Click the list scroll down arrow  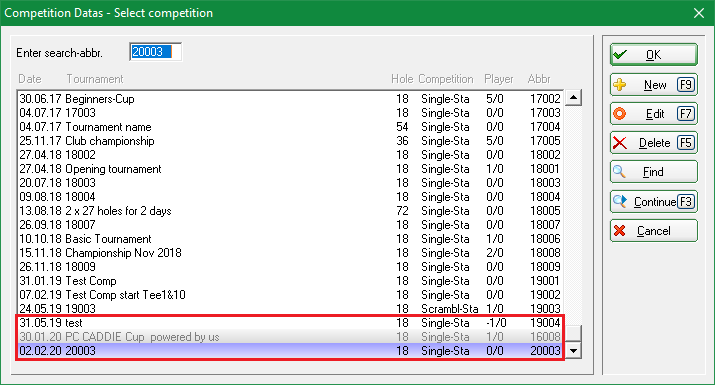coord(573,351)
